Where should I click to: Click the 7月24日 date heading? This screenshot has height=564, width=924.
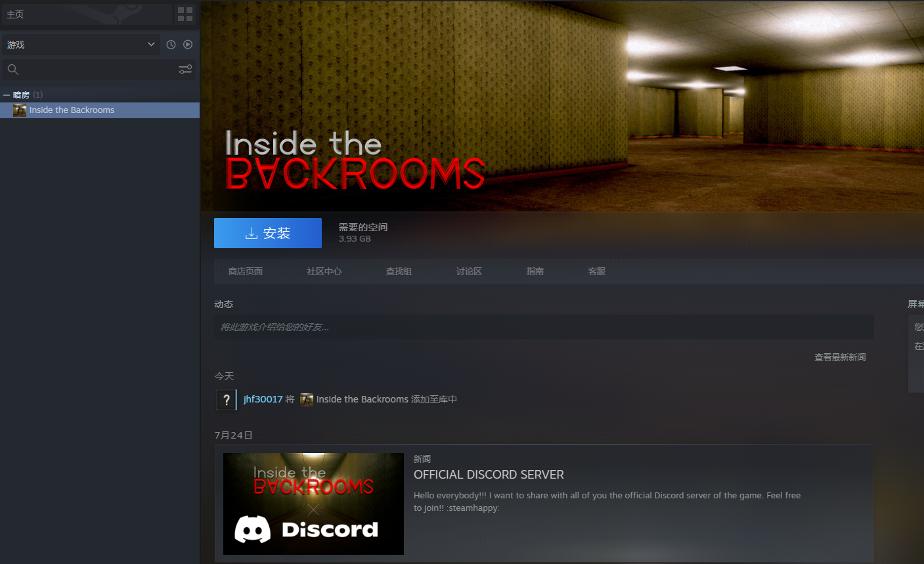(234, 435)
